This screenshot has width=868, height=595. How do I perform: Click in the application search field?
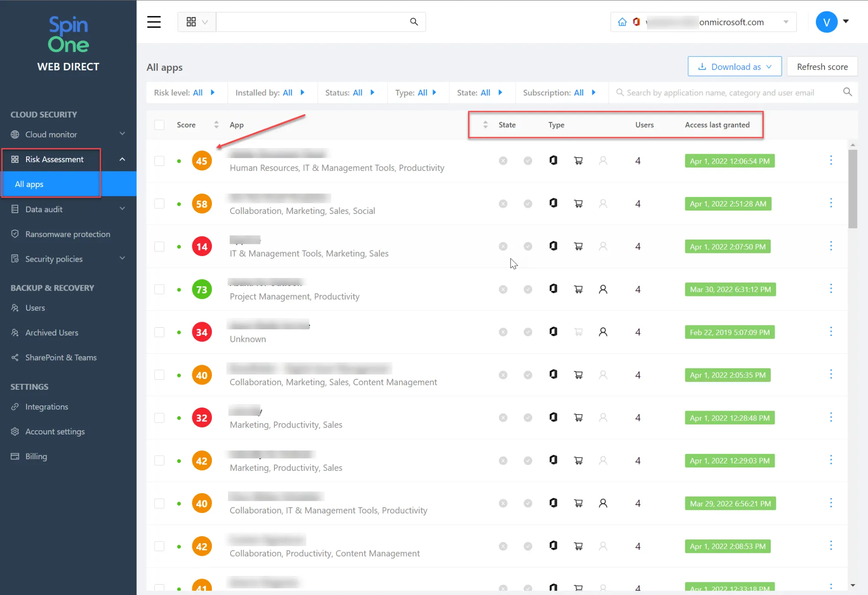(716, 92)
